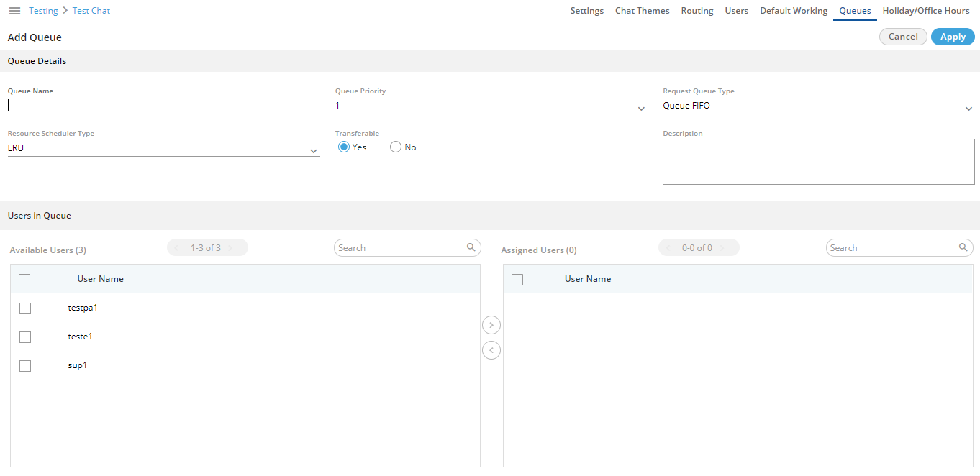The height and width of the screenshot is (476, 980).
Task: Tick the select-all Available Users checkbox
Action: point(24,280)
